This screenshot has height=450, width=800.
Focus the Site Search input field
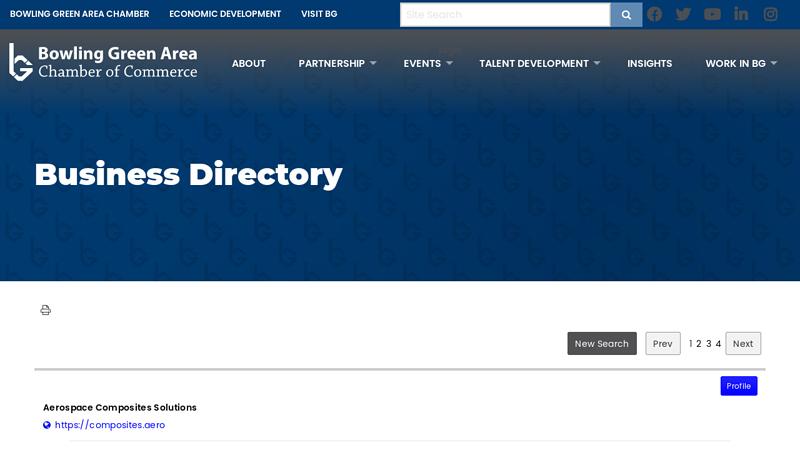pyautogui.click(x=505, y=15)
